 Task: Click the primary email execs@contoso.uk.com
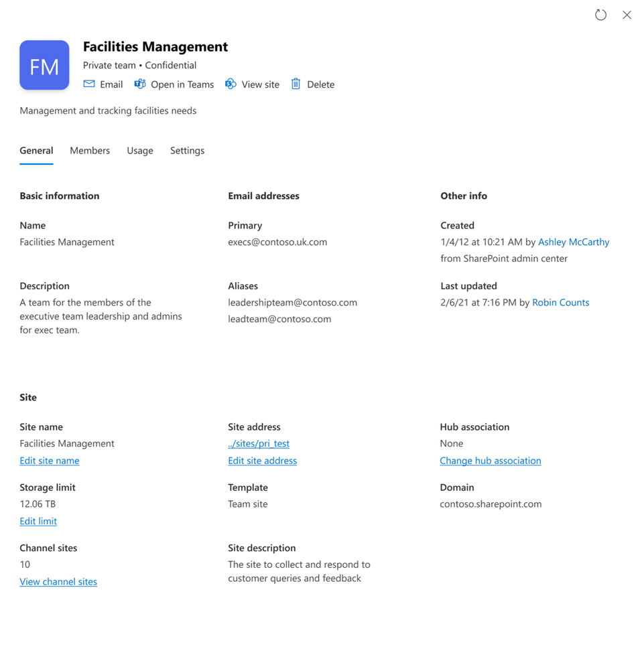pyautogui.click(x=277, y=242)
